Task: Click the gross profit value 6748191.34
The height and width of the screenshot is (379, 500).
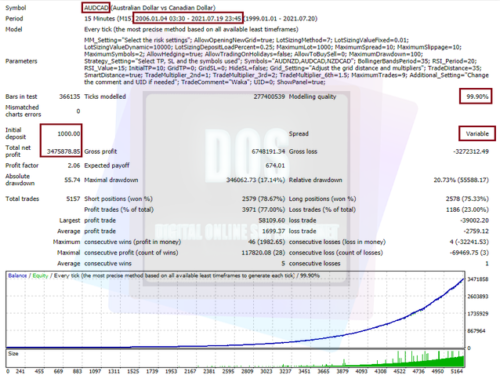Action: 268,151
